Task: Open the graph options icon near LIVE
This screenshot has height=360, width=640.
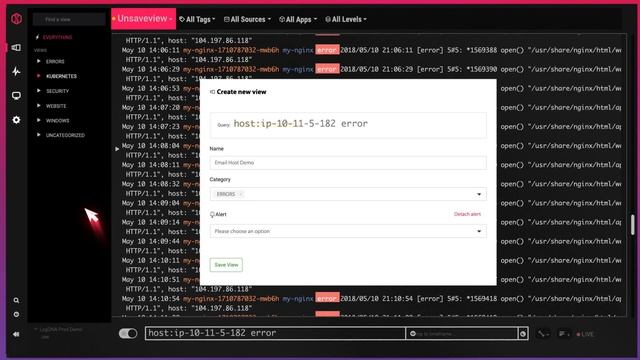Action: pos(542,334)
